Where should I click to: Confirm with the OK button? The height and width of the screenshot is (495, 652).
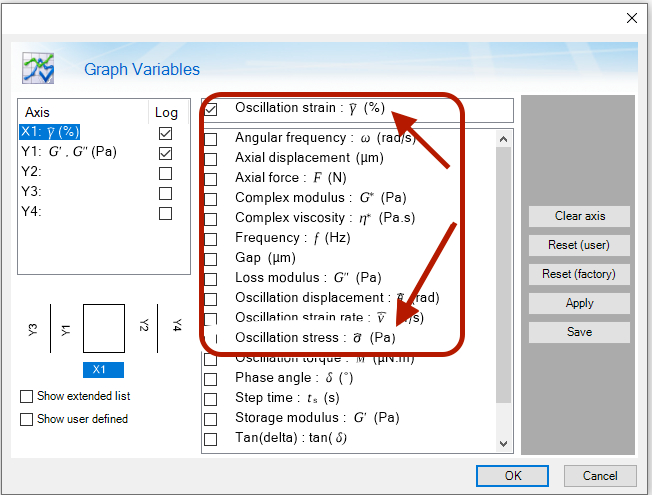513,476
